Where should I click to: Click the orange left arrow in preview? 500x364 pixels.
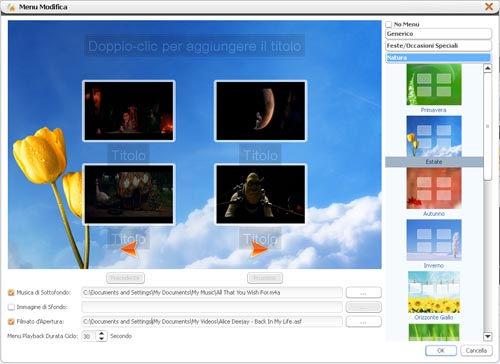pyautogui.click(x=129, y=249)
